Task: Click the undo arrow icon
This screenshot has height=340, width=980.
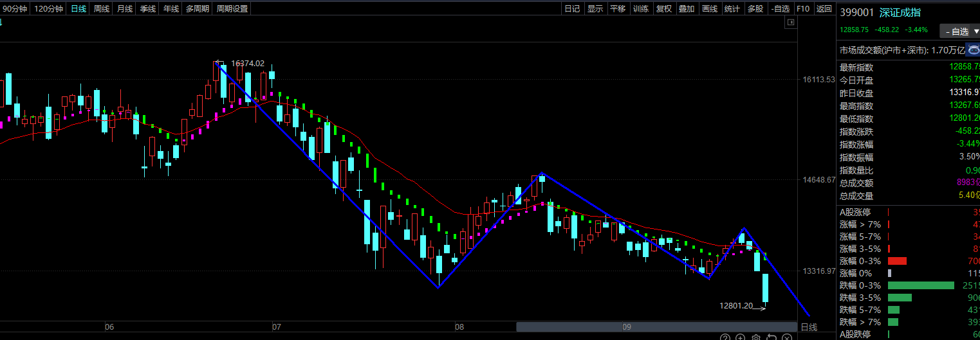Action: 772,337
